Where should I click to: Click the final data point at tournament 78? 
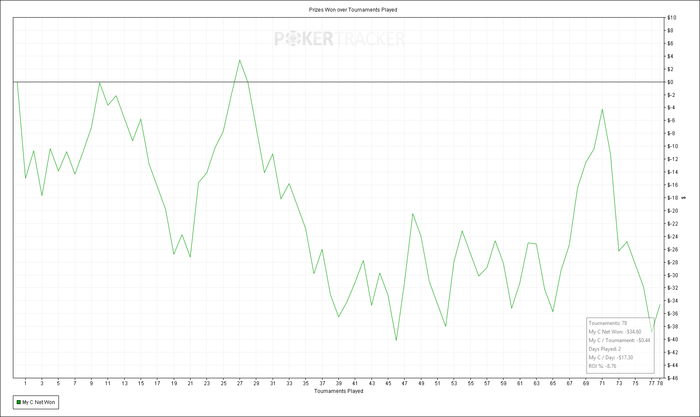tap(659, 305)
